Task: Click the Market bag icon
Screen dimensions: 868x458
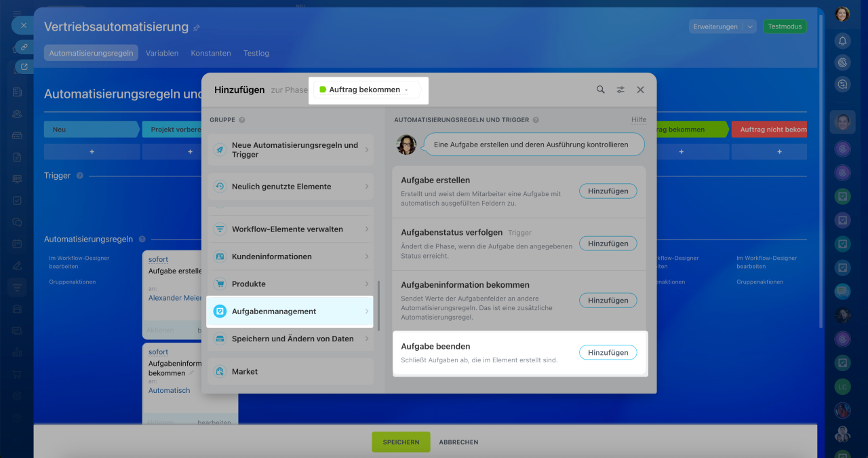Action: pyautogui.click(x=220, y=371)
